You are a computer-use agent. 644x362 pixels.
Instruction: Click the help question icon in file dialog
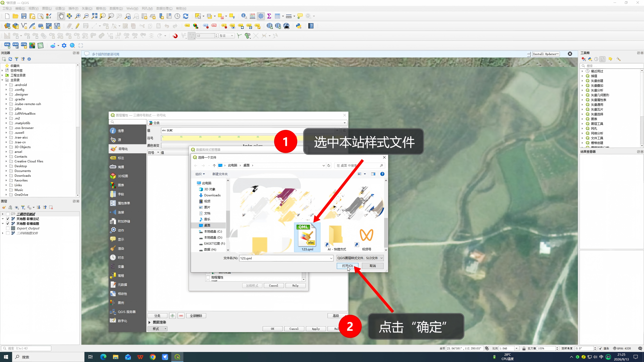382,174
